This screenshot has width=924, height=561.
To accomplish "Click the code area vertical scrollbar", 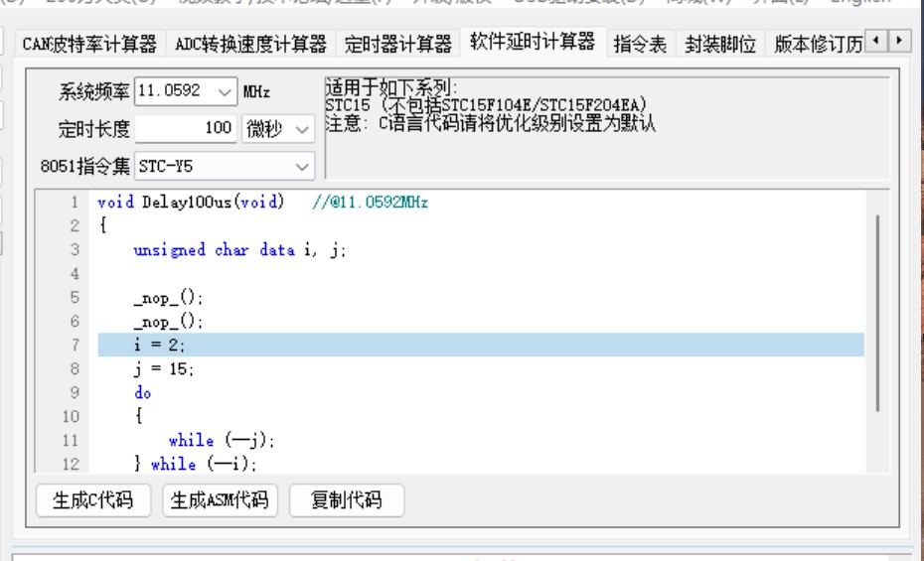I will coord(877,313).
